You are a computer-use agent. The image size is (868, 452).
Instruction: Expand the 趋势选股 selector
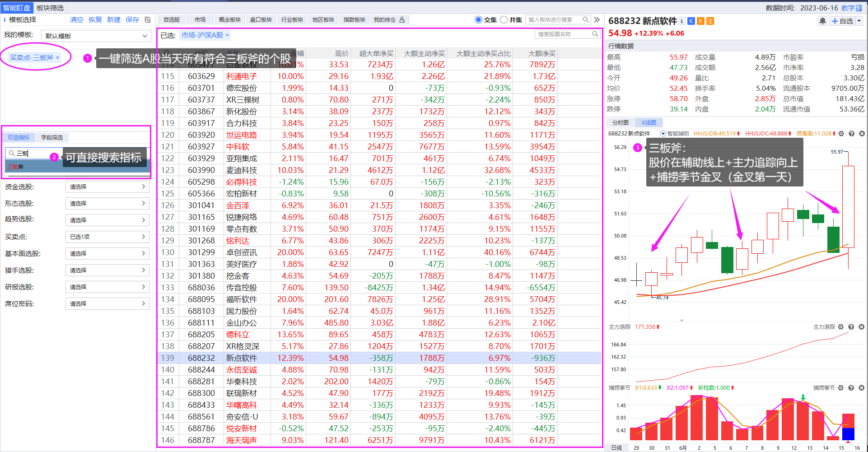click(x=107, y=220)
